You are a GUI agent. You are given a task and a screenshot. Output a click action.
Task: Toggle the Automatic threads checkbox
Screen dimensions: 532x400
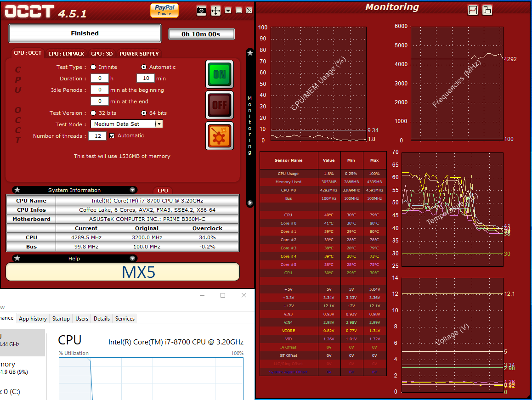112,136
